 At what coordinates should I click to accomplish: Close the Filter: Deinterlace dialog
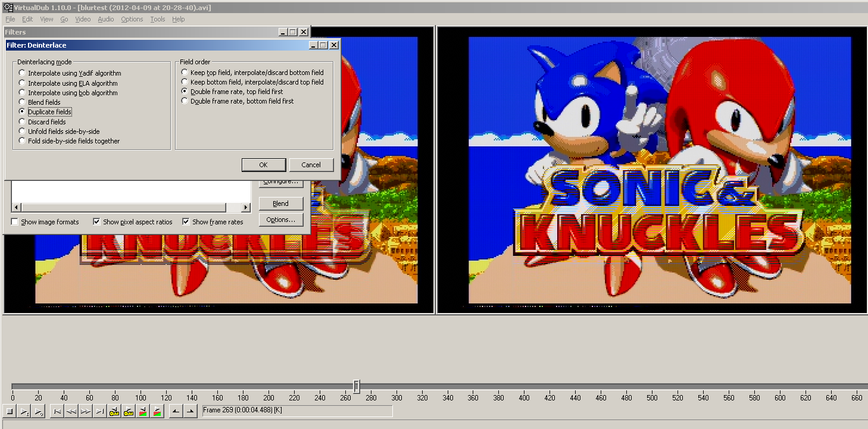coord(334,45)
